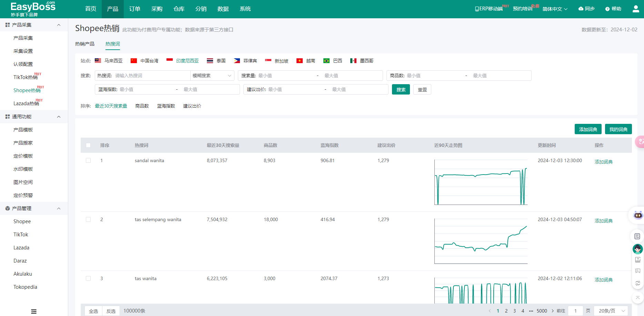Focus the page jump number field
The image size is (644, 316).
click(x=575, y=311)
